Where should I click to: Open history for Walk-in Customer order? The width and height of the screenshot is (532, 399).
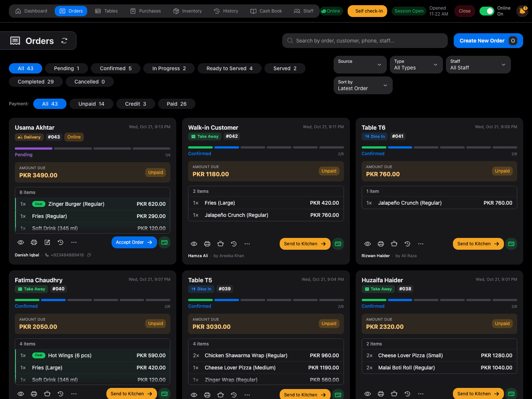(234, 244)
